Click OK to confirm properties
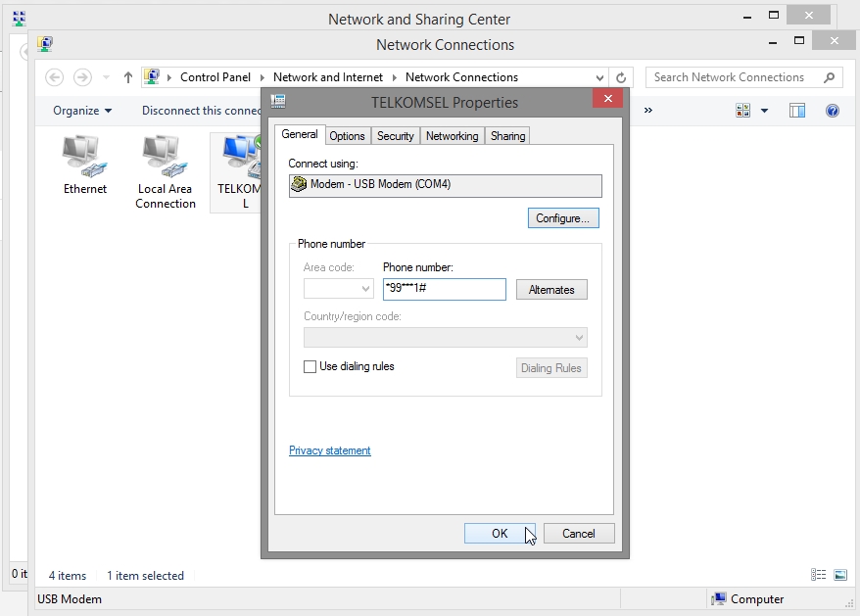The image size is (860, 616). (500, 533)
